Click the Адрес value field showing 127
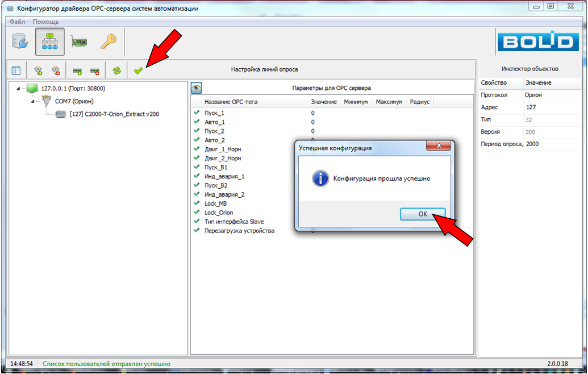The width and height of the screenshot is (588, 374). (554, 107)
